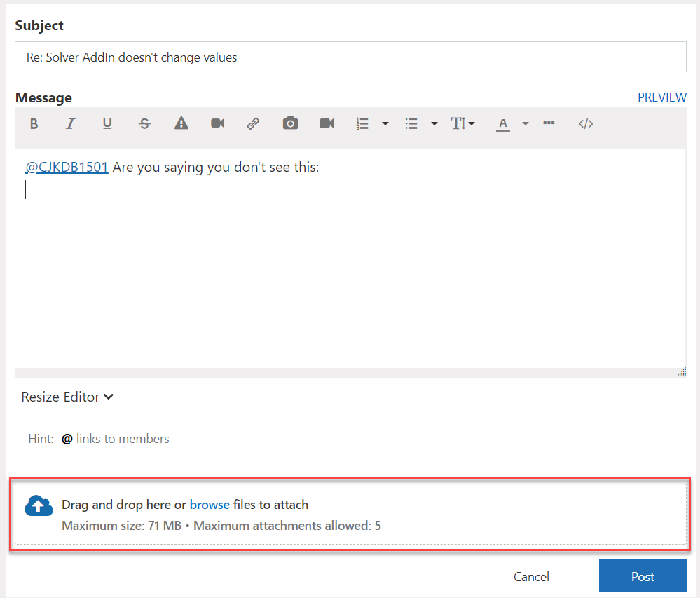The image size is (700, 598).
Task: Insert a bulleted list
Action: 411,123
